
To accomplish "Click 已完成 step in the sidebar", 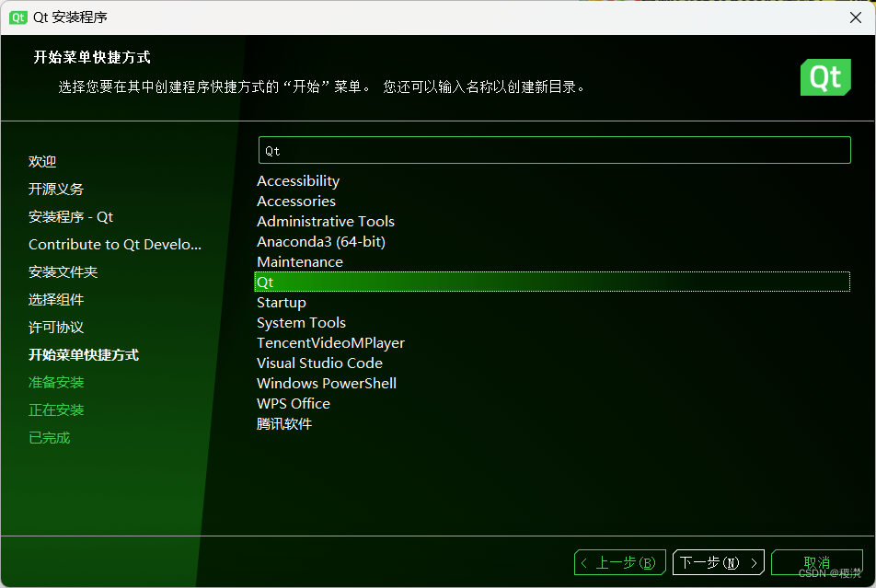I will (49, 438).
